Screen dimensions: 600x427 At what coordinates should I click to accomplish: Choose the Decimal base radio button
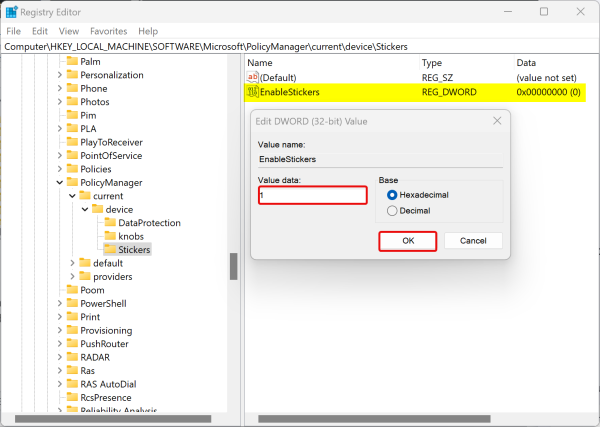coord(392,211)
